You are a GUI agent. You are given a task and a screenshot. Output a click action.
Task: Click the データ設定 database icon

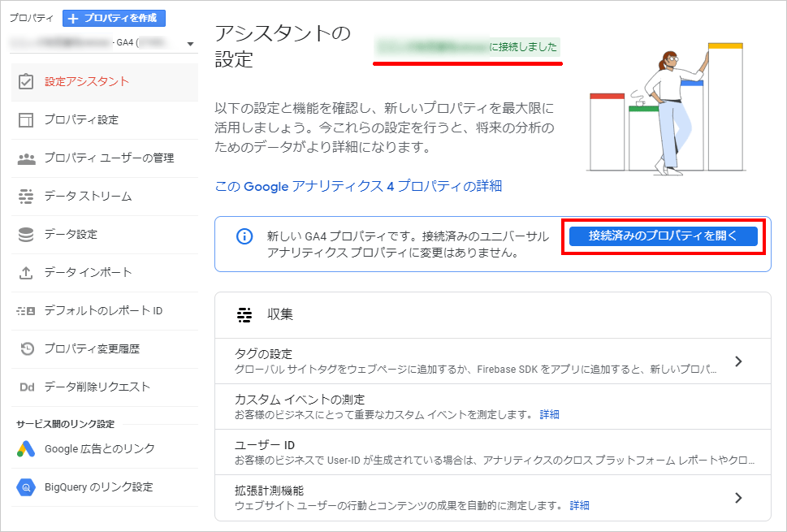26,235
